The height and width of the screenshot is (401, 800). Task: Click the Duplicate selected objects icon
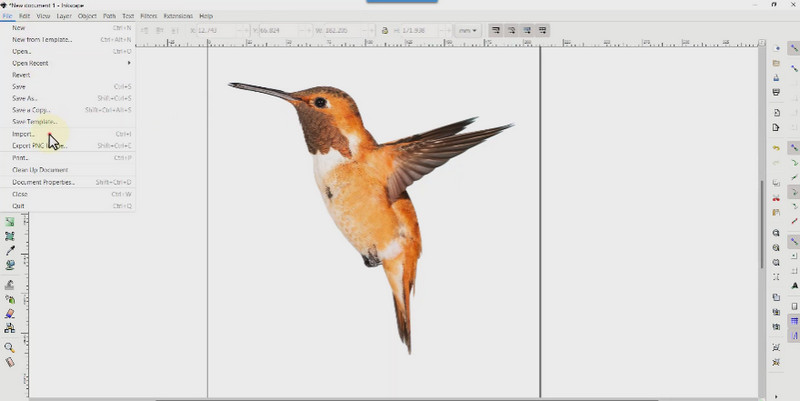(776, 297)
